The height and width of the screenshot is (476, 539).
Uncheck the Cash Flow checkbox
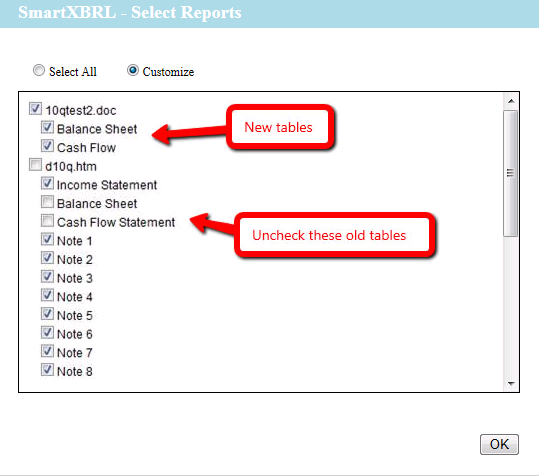[x=47, y=146]
